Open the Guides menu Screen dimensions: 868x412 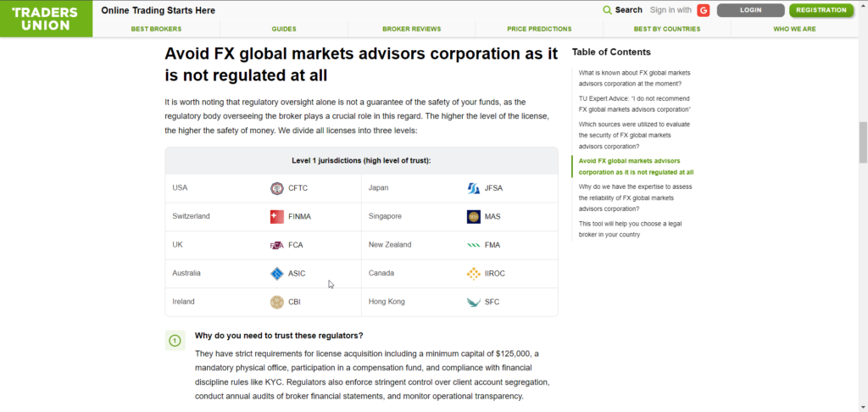point(284,29)
